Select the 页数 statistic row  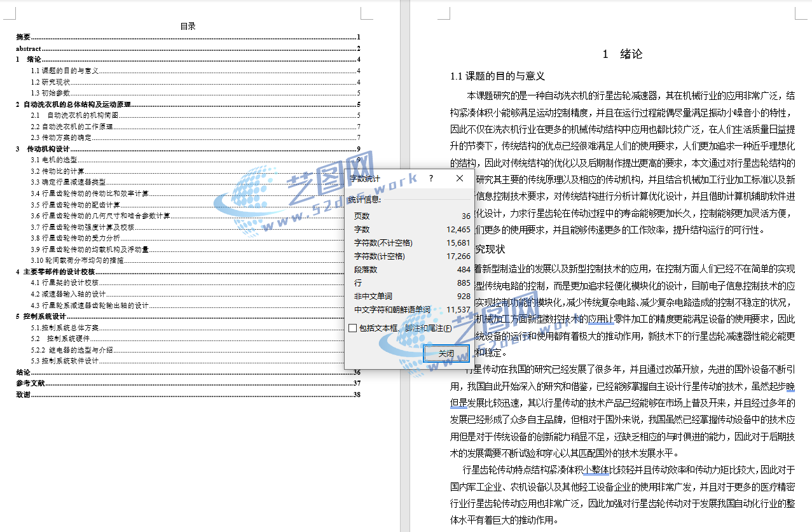(412, 216)
